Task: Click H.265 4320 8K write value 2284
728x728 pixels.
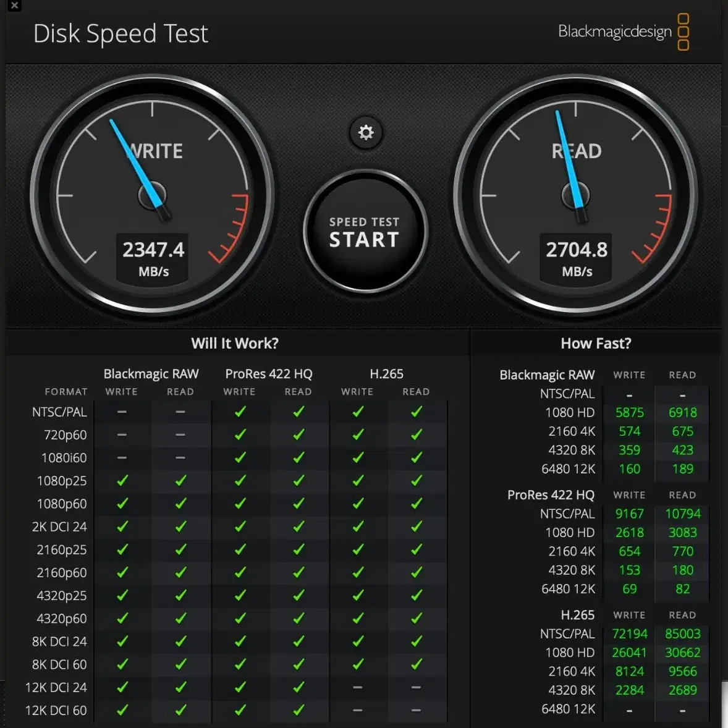Action: point(630,690)
